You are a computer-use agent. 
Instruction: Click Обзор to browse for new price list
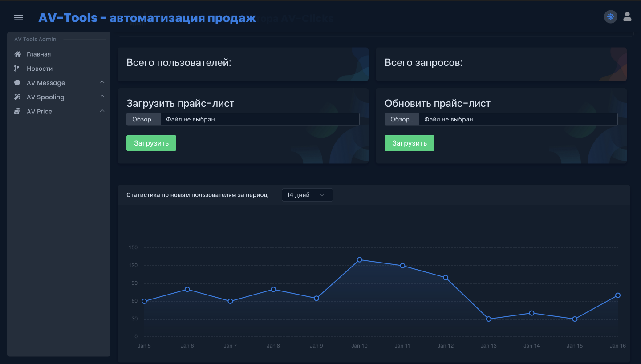143,119
